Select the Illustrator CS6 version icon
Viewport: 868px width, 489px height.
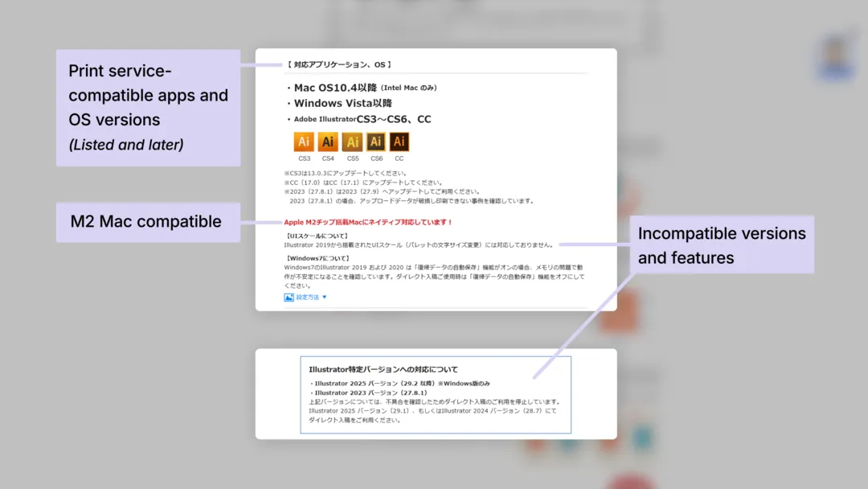(x=376, y=141)
